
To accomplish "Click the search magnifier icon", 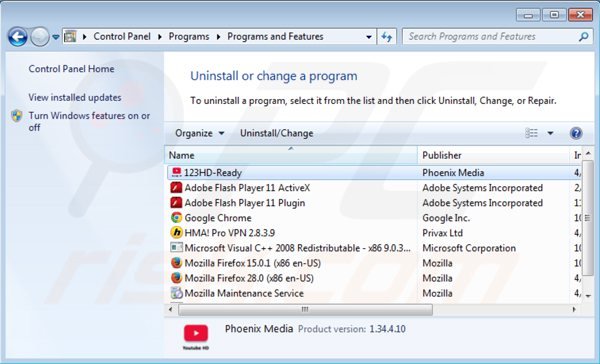I will point(584,37).
